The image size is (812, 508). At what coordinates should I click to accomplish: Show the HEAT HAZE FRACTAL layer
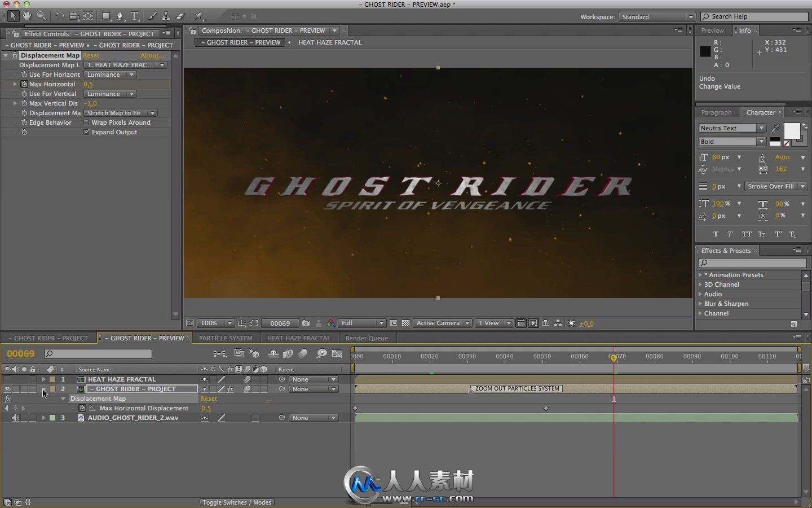pos(7,379)
